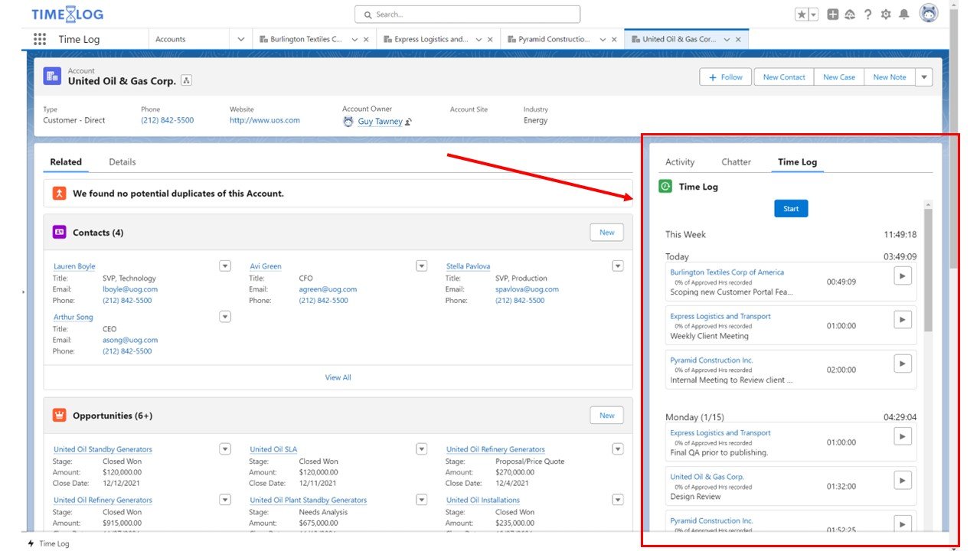Open Arthur Song contact actions menu

tap(225, 316)
